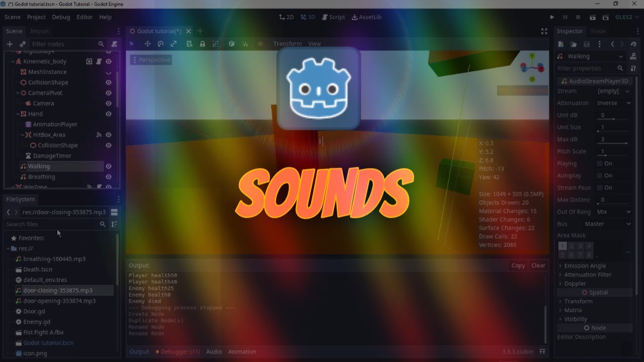Open the Project menu

coord(36,17)
